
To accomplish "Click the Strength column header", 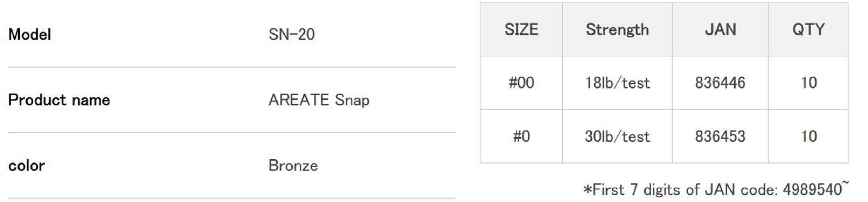I will [x=617, y=29].
